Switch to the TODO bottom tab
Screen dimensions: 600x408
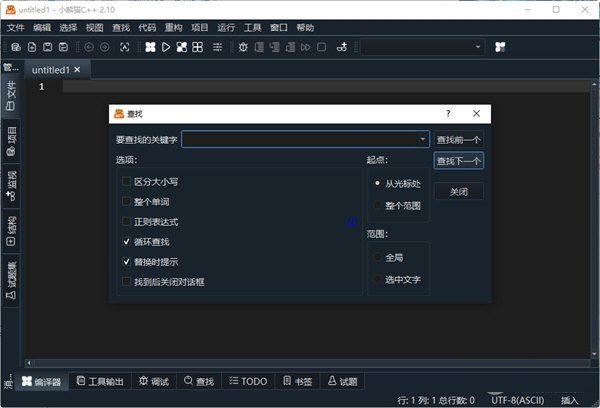tap(248, 381)
